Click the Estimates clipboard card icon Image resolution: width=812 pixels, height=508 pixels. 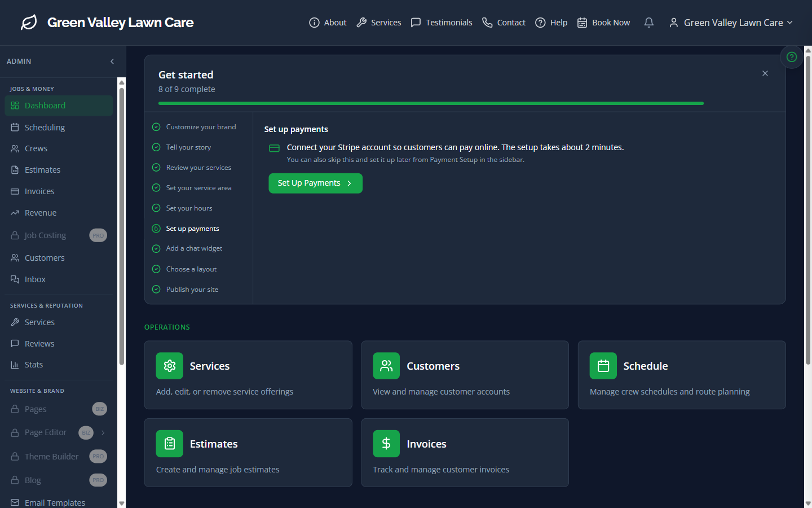[x=169, y=444]
